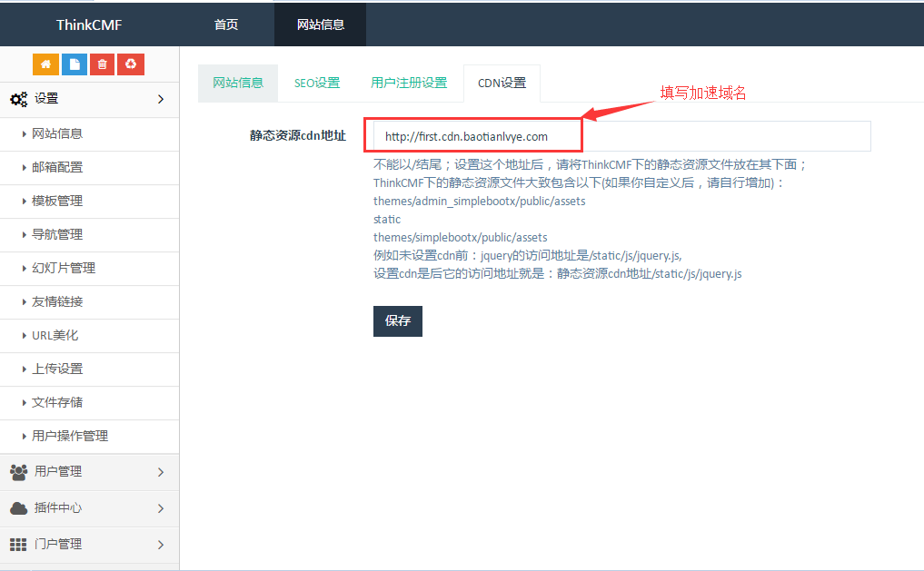The height and width of the screenshot is (571, 924).
Task: Click the ThinkCMF logo link
Action: pyautogui.click(x=89, y=25)
